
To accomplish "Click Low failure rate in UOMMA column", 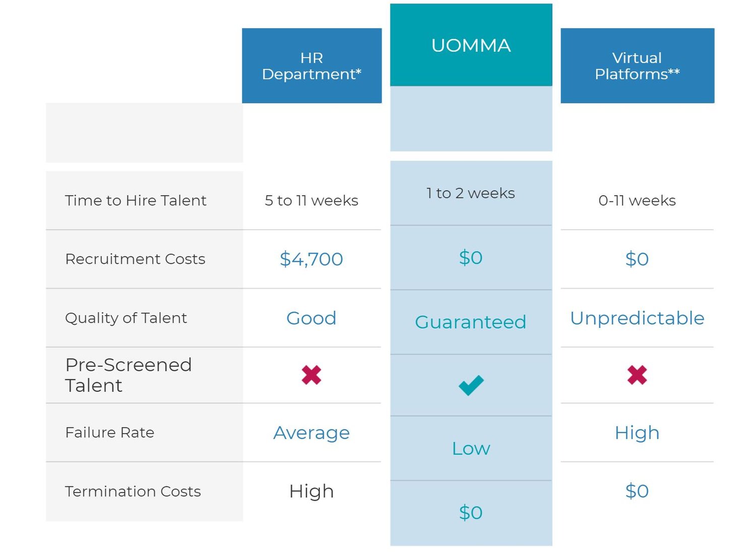I will tap(471, 448).
